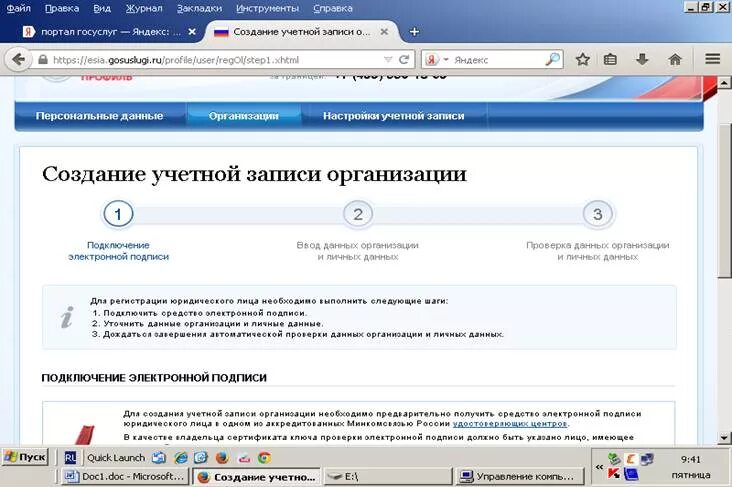Click step 1 circle 'Подключение электронной подписи'
The height and width of the screenshot is (487, 732).
[118, 214]
